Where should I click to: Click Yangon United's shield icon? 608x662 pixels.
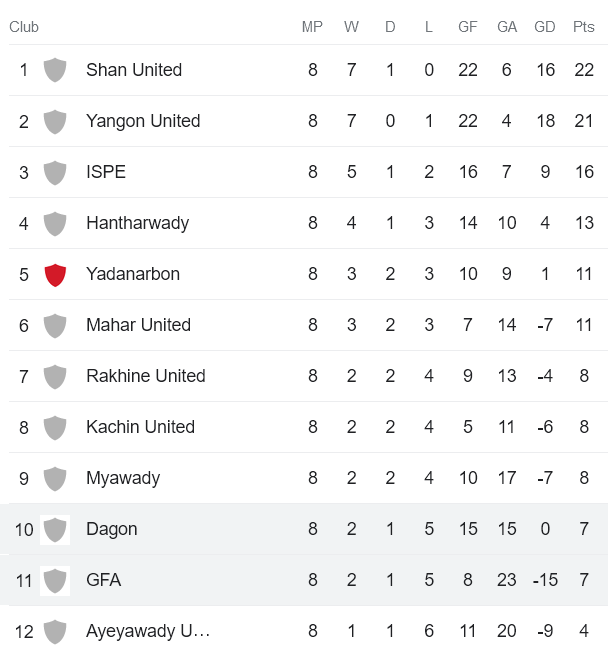click(55, 121)
